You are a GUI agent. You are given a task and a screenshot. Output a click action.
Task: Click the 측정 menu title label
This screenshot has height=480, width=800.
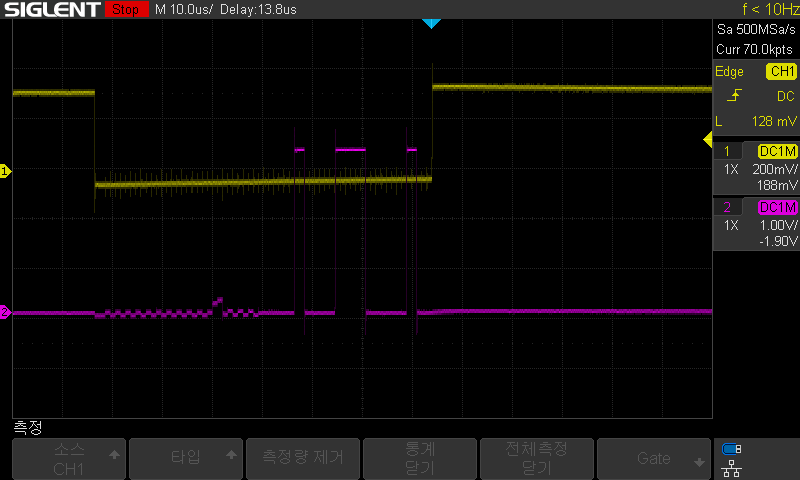tap(28, 427)
